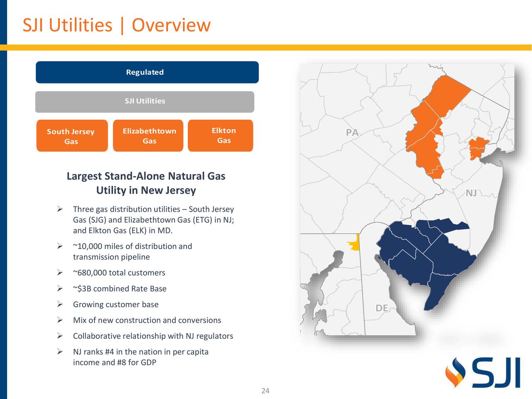This screenshot has width=532, height=399.
Task: Expand the bullet about three gas distribution utilities
Action: point(153,219)
